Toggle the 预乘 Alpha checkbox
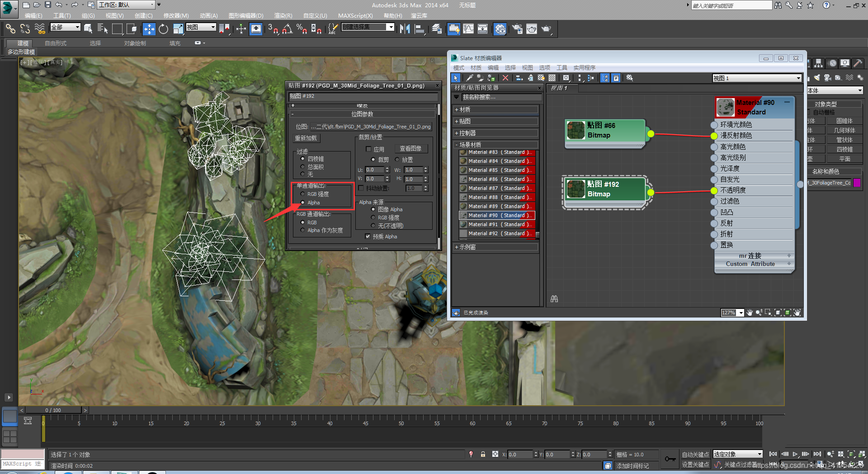The width and height of the screenshot is (868, 474). (x=368, y=237)
